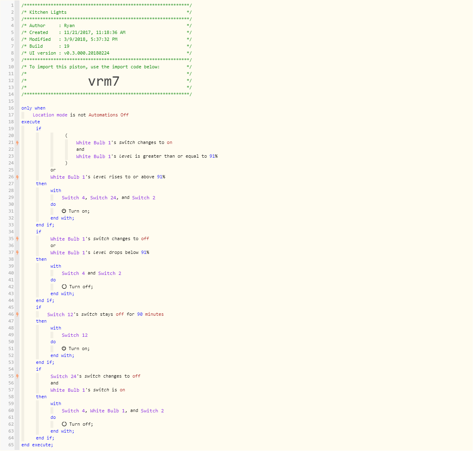Click the 'end with;' on line 52
This screenshot has height=454, width=476.
pyautogui.click(x=62, y=356)
